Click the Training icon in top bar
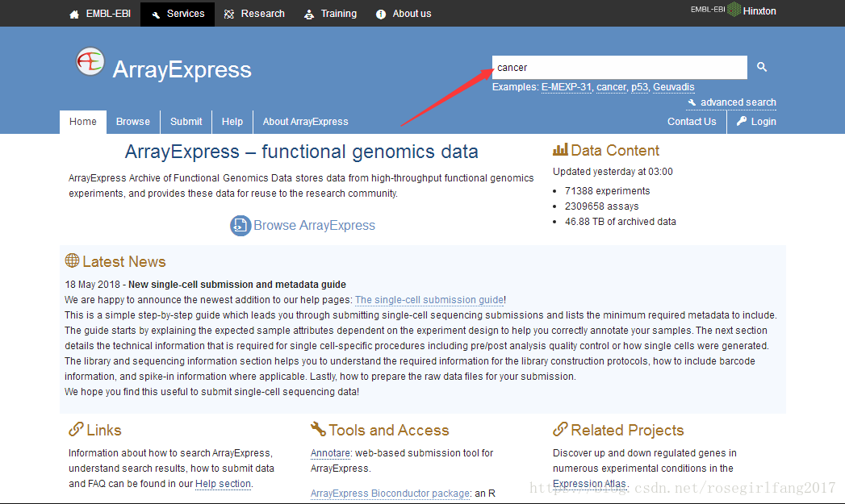 click(x=309, y=14)
